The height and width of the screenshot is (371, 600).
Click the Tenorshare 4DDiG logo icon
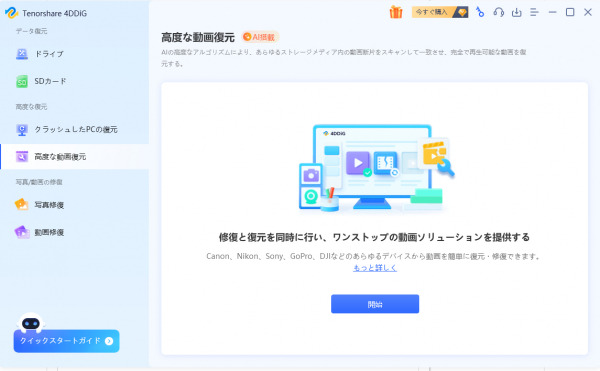tap(11, 13)
